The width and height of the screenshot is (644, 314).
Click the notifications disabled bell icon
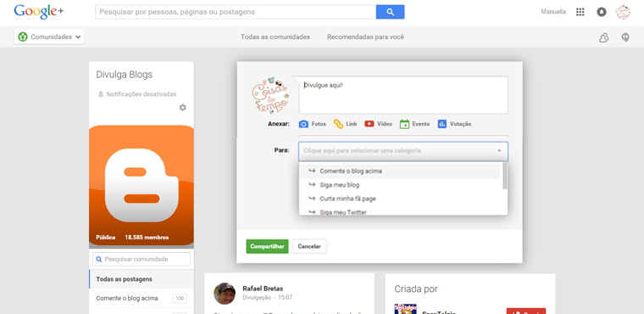(101, 94)
